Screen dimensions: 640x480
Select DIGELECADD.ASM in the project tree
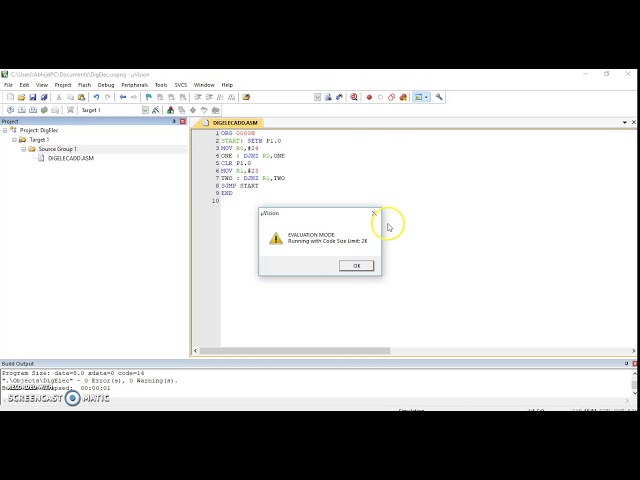70,158
